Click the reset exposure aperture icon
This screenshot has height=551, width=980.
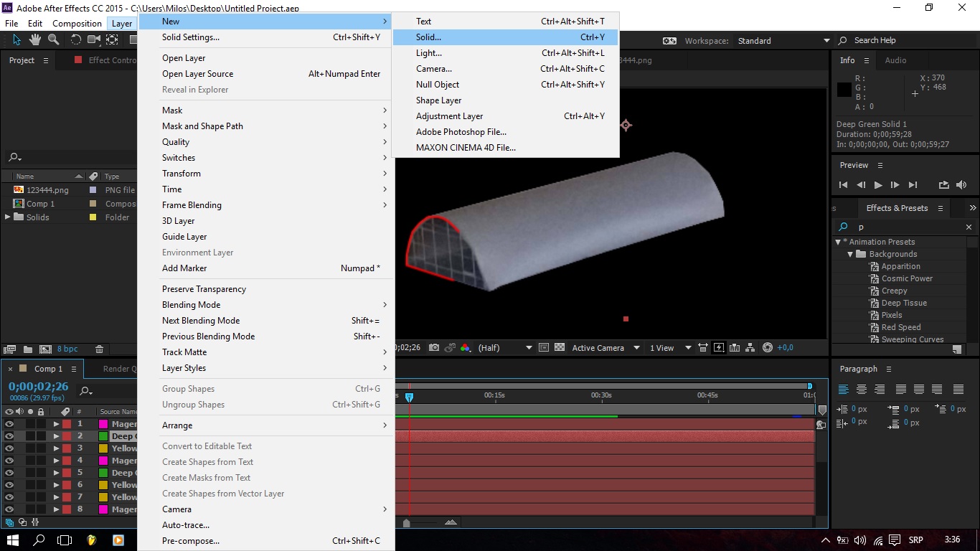(768, 348)
